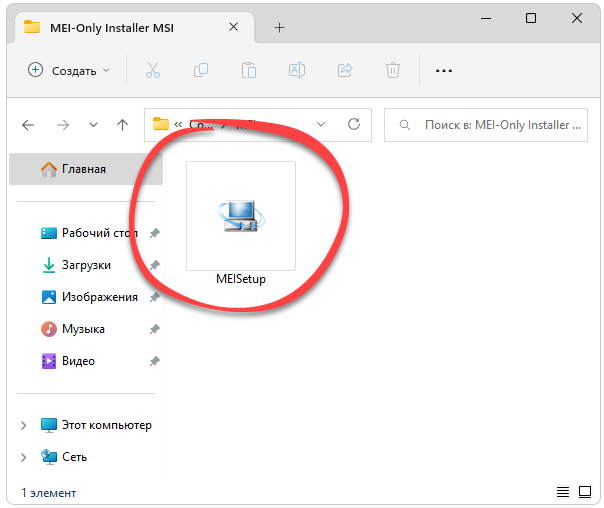Click the 1 элемент status text
The width and height of the screenshot is (604, 508).
point(49,493)
